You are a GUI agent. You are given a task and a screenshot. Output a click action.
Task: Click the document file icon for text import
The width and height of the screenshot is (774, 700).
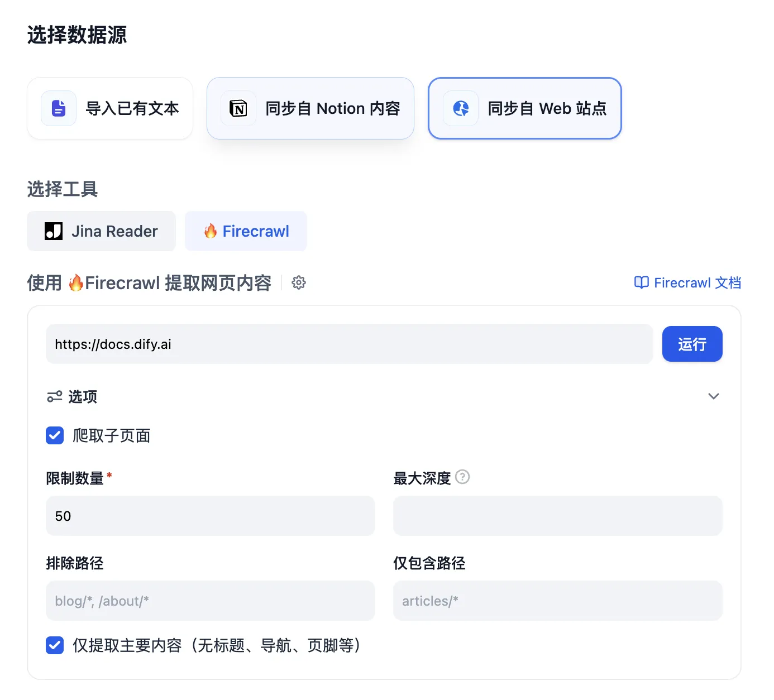(x=59, y=108)
